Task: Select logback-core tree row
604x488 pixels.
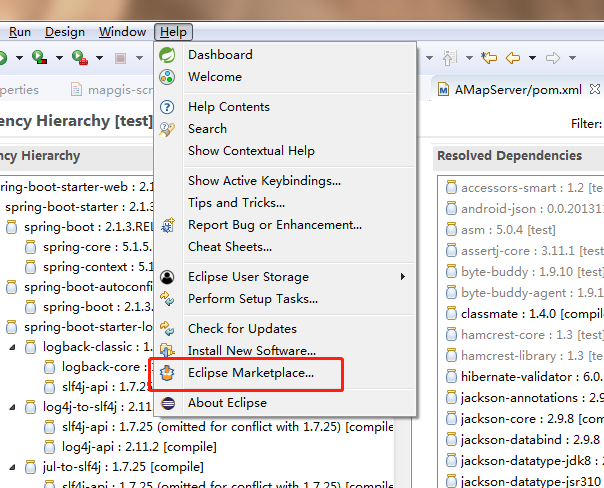Action: [98, 367]
